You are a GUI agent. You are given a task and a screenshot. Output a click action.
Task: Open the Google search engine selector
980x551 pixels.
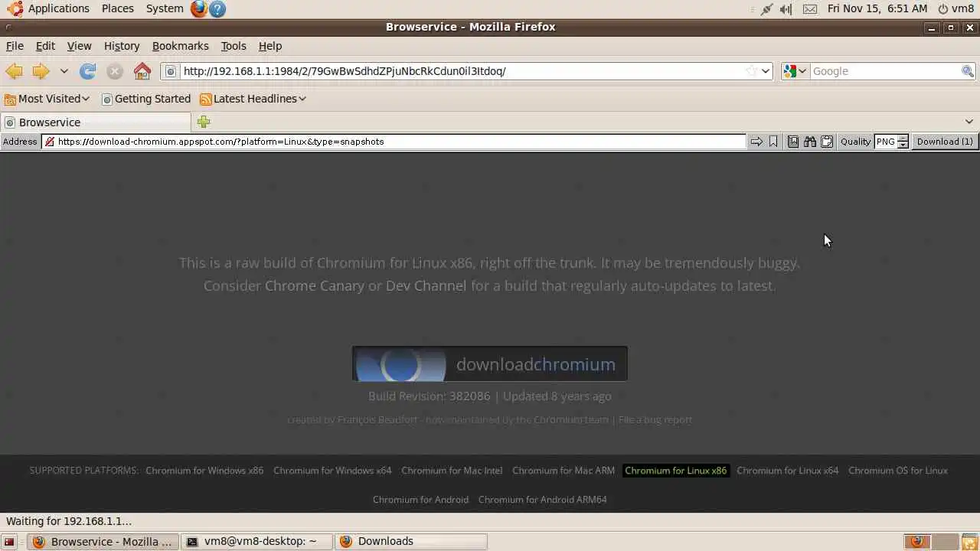pos(795,71)
